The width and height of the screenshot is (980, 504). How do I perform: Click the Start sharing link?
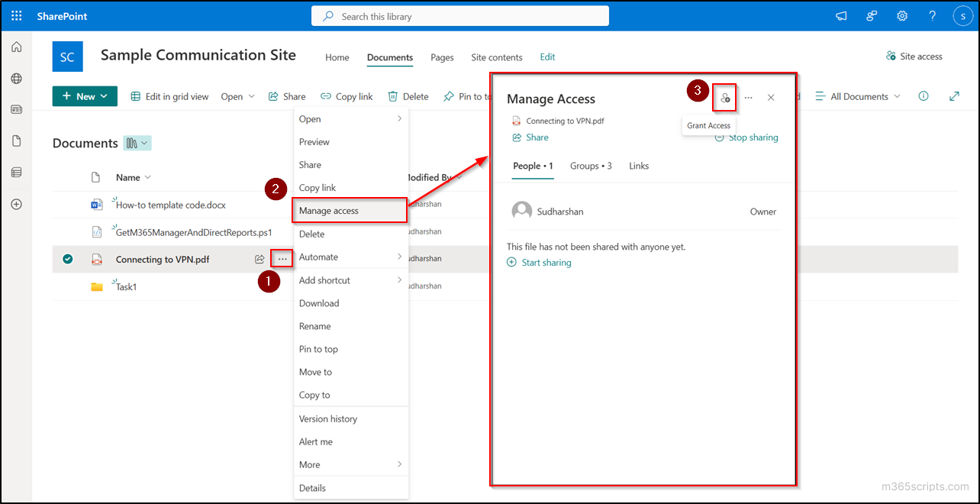pos(540,262)
